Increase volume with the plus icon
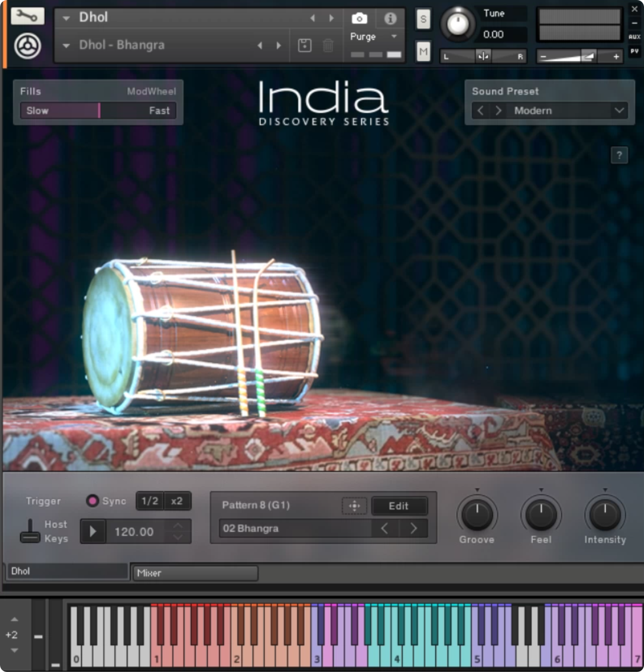The height and width of the screenshot is (672, 644). pos(616,57)
